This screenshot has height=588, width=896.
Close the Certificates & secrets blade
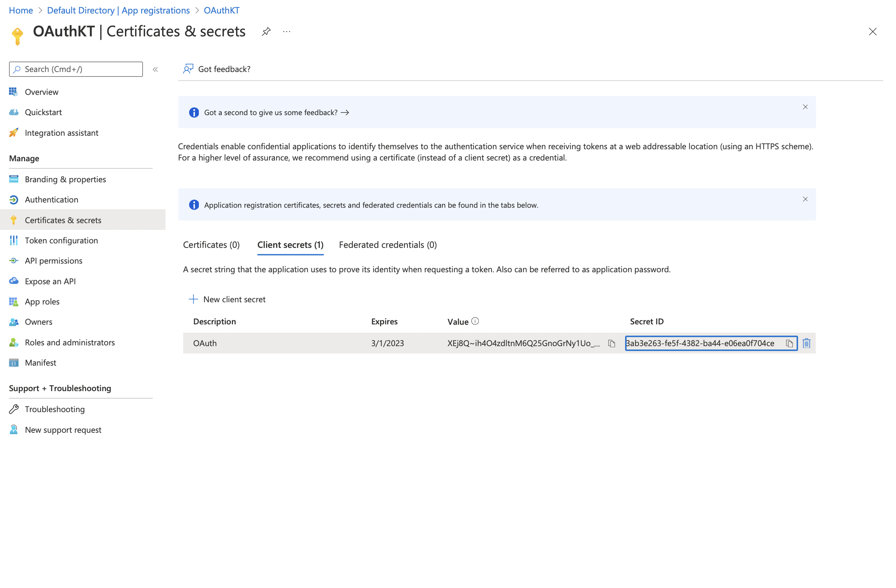[x=873, y=31]
